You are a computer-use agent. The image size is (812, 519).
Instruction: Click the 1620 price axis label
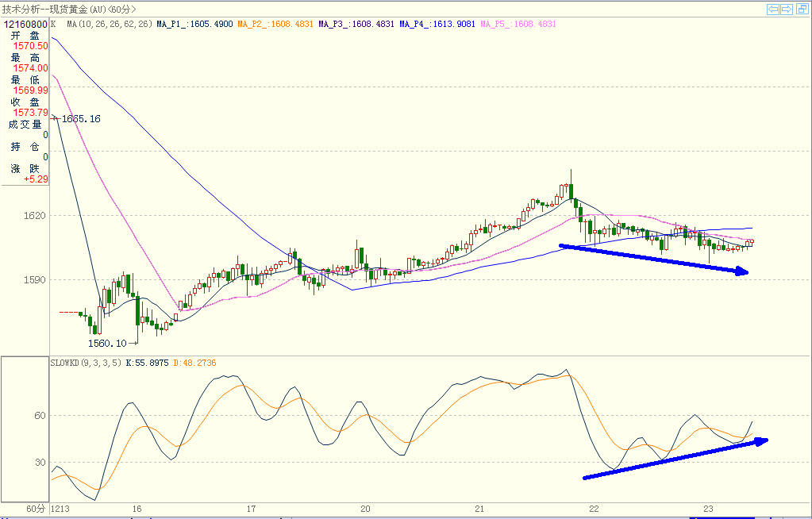point(35,216)
